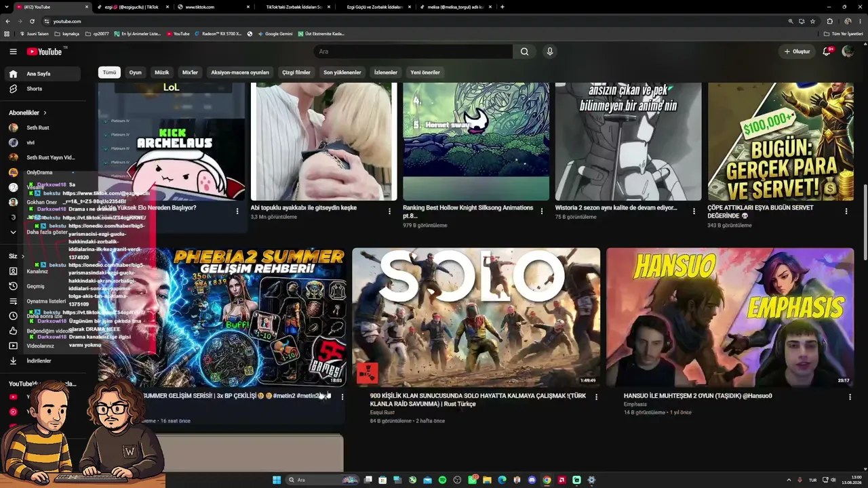Expand the Siz section

[16, 256]
